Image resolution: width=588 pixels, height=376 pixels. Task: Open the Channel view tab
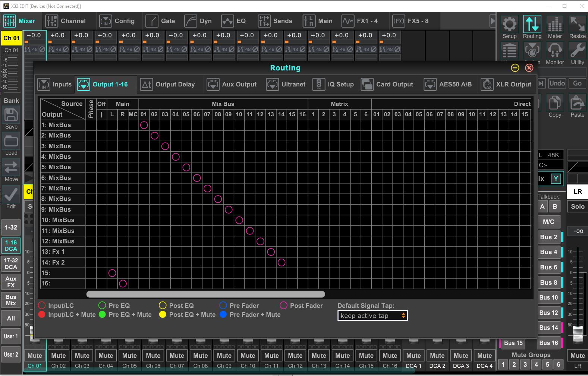pyautogui.click(x=66, y=21)
